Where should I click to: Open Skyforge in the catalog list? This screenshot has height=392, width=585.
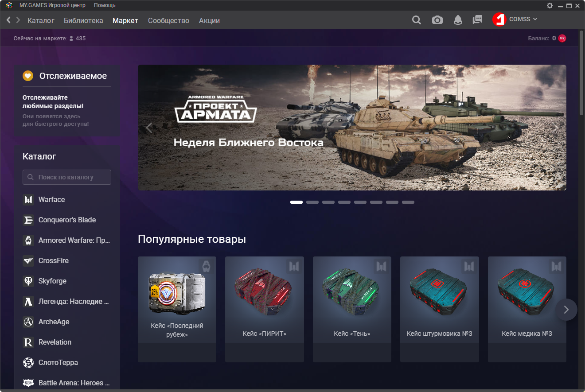click(x=67, y=281)
